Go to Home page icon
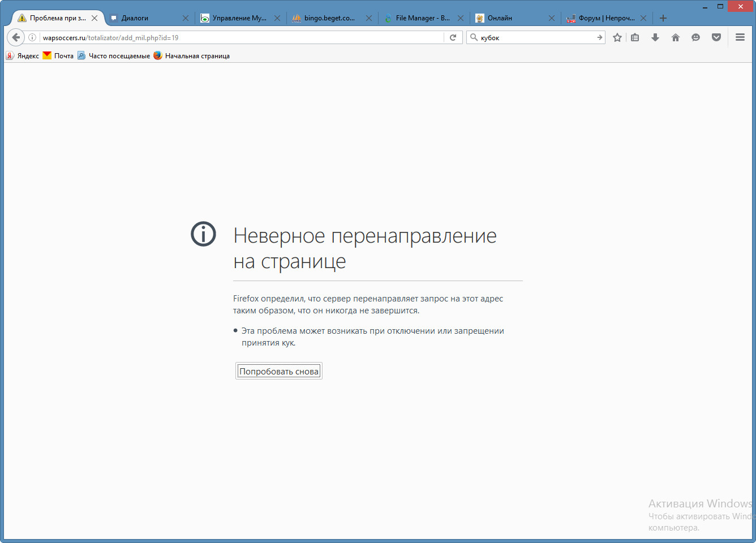 [675, 37]
